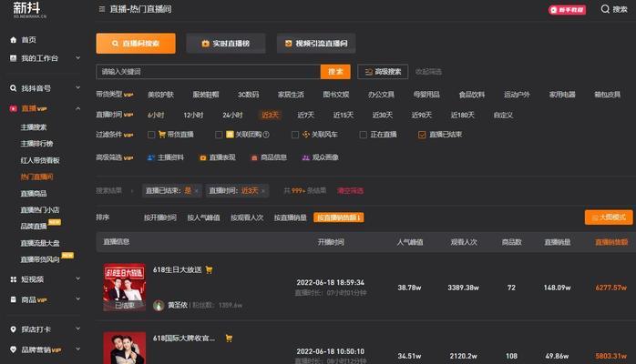Viewport: 636px width, 364px height.
Task: Open 直播商品 in the sidebar
Action: 34,194
